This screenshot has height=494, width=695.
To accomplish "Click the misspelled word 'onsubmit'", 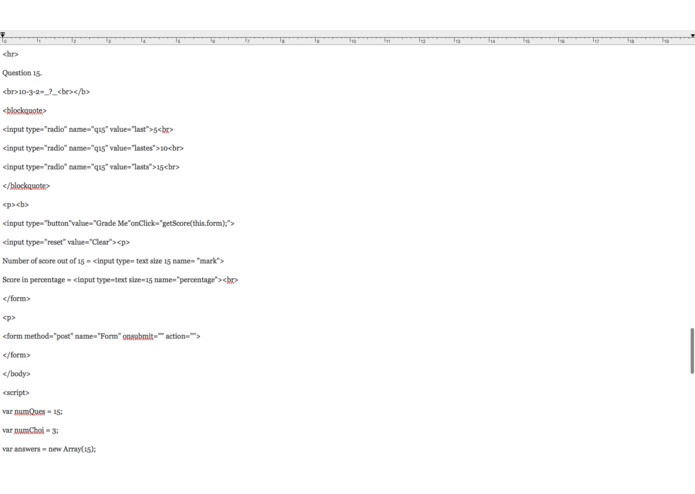I will 138,336.
